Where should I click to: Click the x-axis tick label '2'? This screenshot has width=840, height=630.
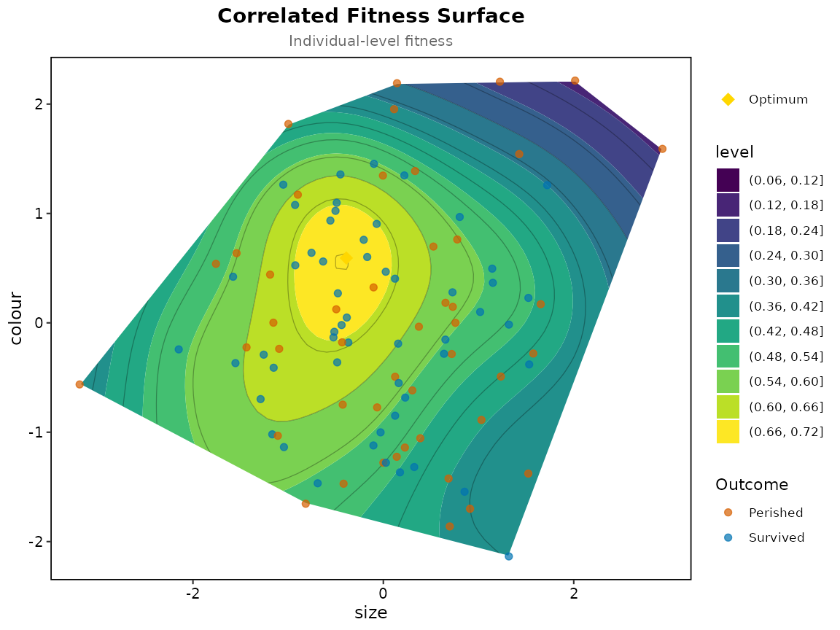[574, 594]
